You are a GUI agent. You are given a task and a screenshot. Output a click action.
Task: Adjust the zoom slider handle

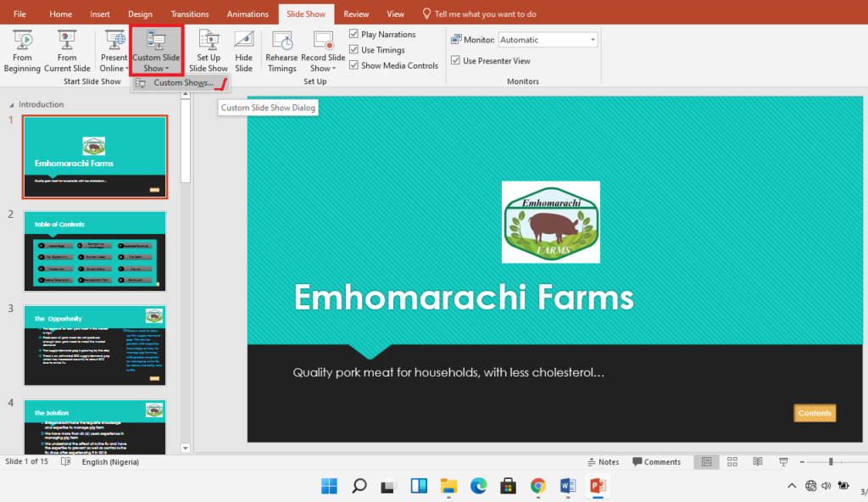coord(831,461)
